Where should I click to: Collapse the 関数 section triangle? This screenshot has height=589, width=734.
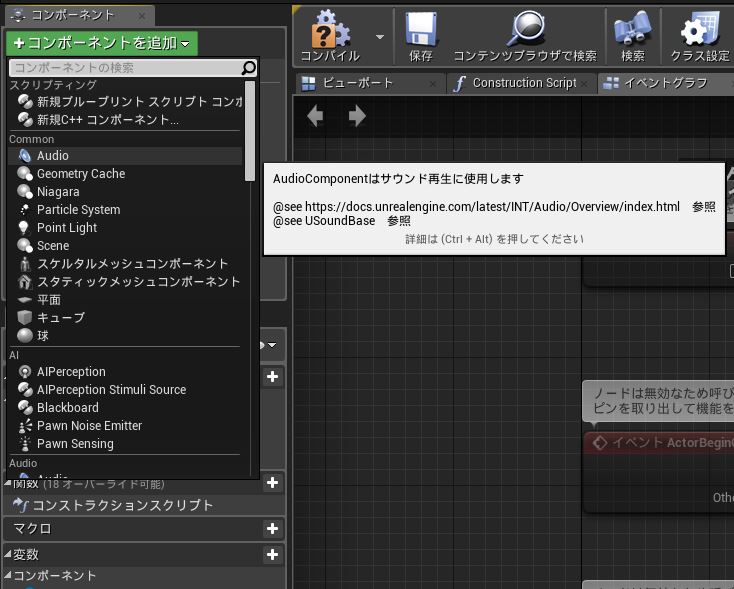[x=7, y=483]
